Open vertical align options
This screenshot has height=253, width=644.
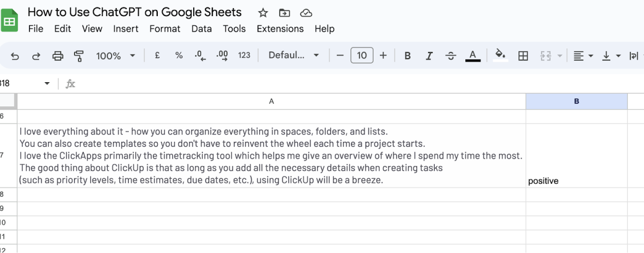click(x=611, y=55)
